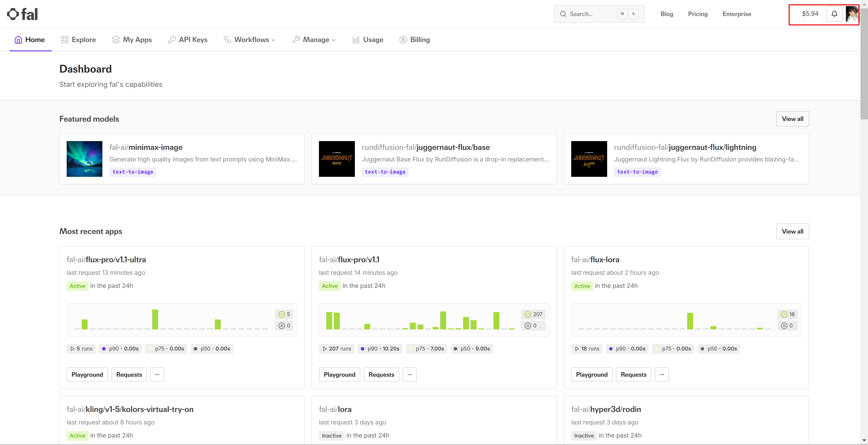Click the My Apps layers icon
The width and height of the screenshot is (868, 445).
pyautogui.click(x=116, y=40)
